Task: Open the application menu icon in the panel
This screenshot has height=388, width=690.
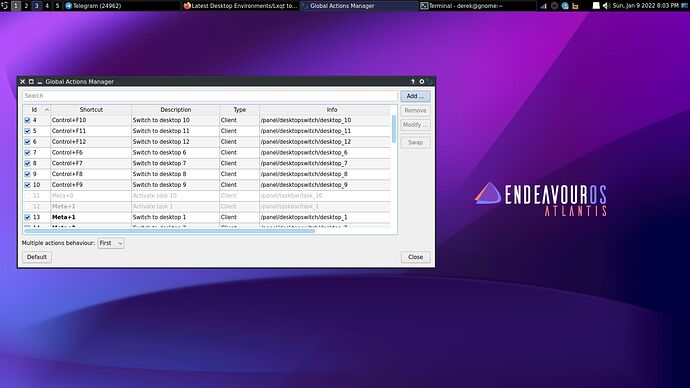Action: (4, 6)
